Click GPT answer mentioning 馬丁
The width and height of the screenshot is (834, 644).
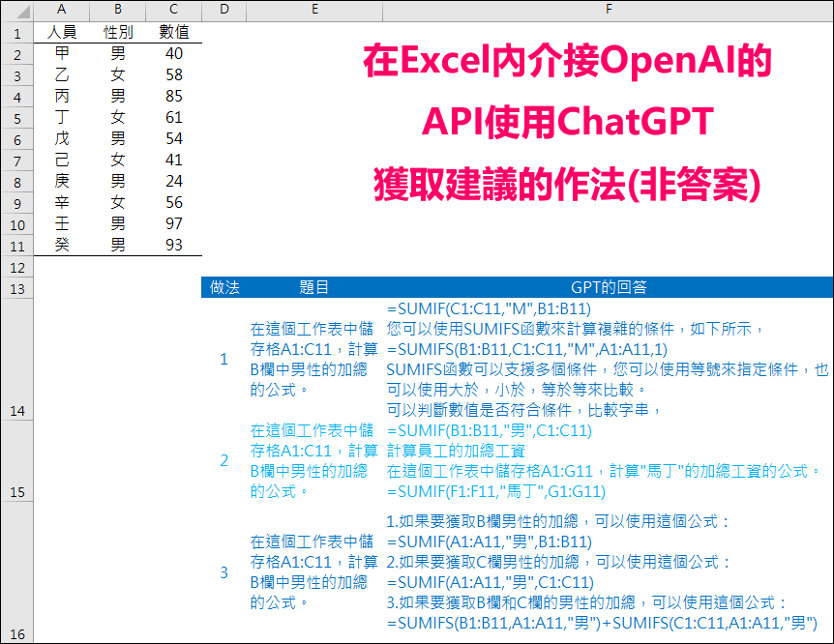(x=608, y=461)
